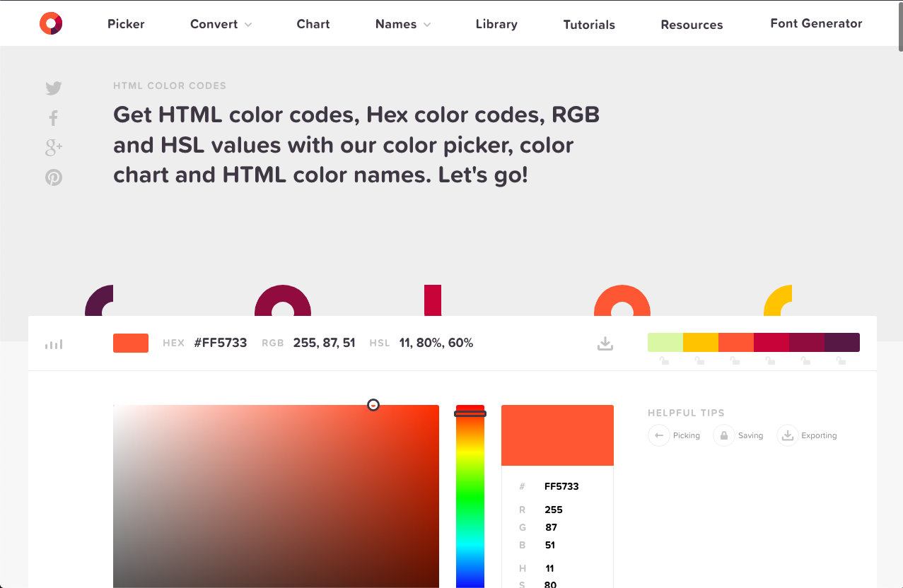
Task: Open the Picking tip arrow icon
Action: click(658, 435)
